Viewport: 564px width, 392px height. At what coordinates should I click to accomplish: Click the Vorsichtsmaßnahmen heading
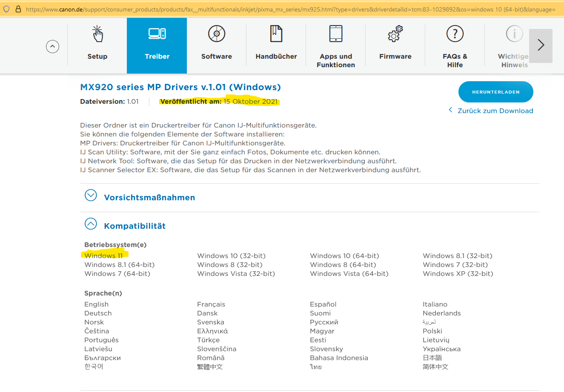149,198
